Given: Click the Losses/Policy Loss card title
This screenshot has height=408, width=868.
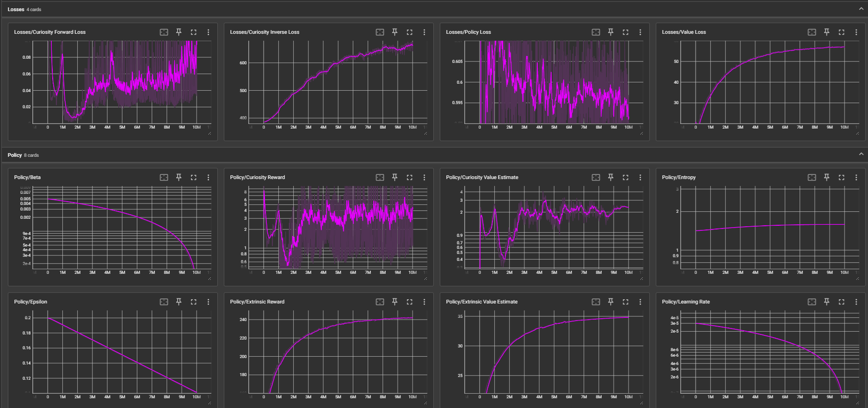Looking at the screenshot, I should [x=468, y=32].
